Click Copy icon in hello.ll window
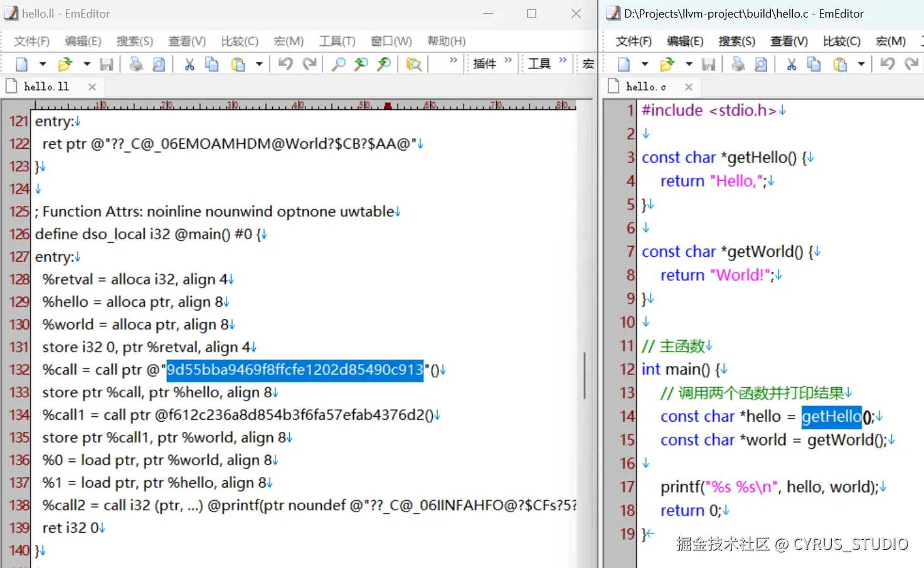The image size is (924, 568). pos(212,64)
